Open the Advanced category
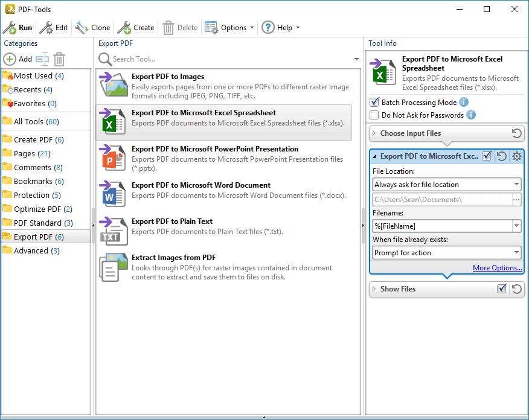529x420 pixels. 45,251
